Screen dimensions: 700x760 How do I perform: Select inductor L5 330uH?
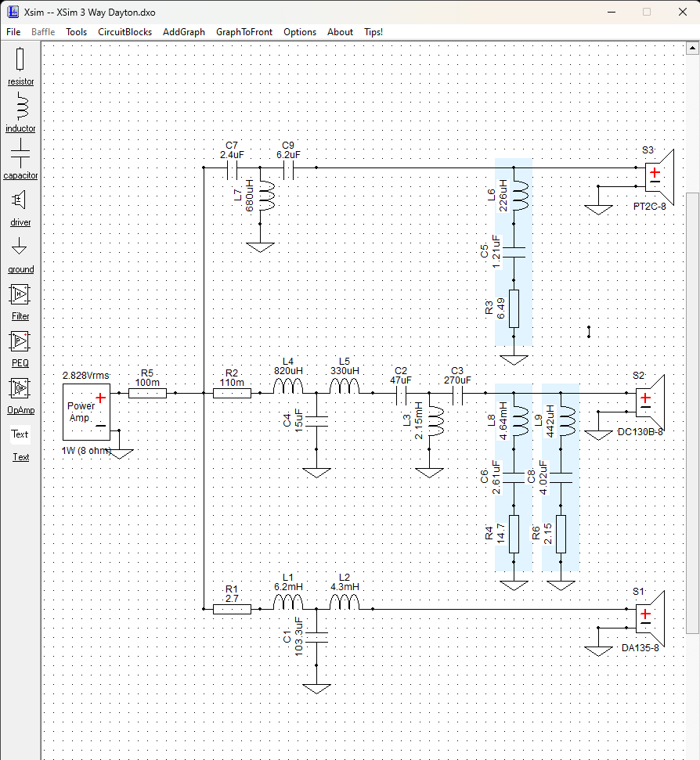click(345, 387)
